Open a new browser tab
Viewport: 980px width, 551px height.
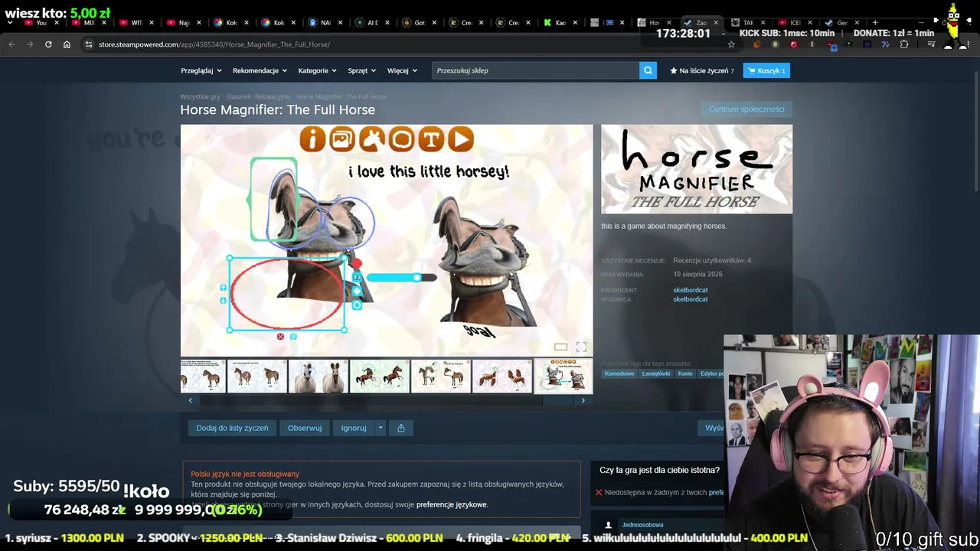coord(875,23)
